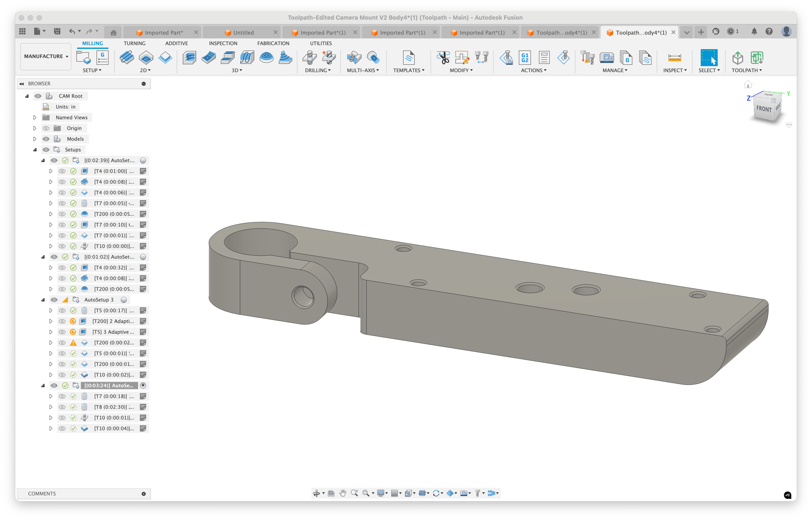Click the COMMENTS bar at the bottom

tap(42, 494)
